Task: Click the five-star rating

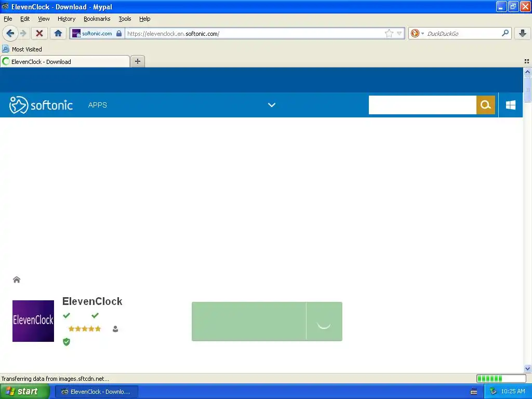Action: click(x=85, y=328)
